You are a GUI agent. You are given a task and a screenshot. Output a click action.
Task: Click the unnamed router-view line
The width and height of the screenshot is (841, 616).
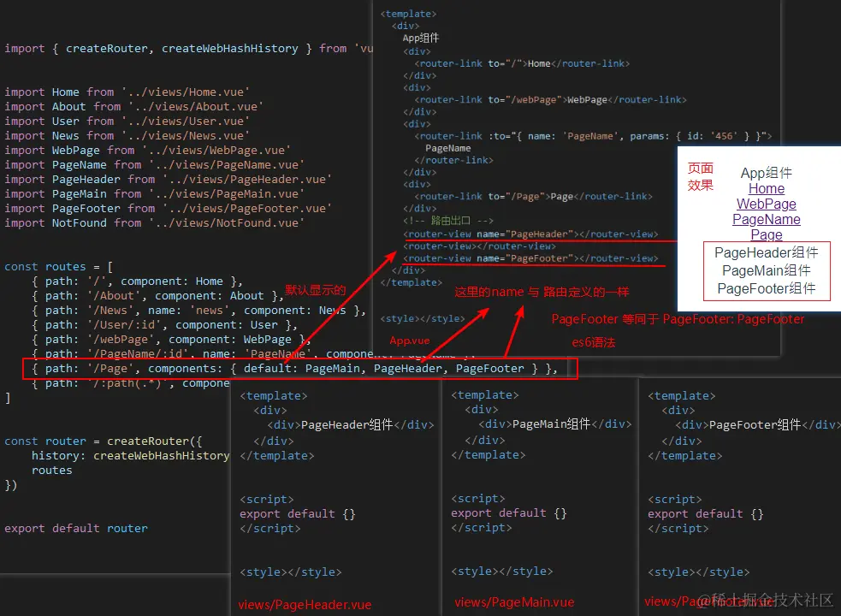(479, 246)
